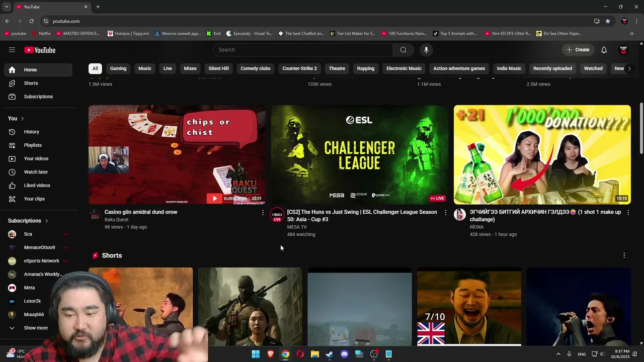
Task: Select the Electronic Music filter chip
Action: pyautogui.click(x=404, y=68)
